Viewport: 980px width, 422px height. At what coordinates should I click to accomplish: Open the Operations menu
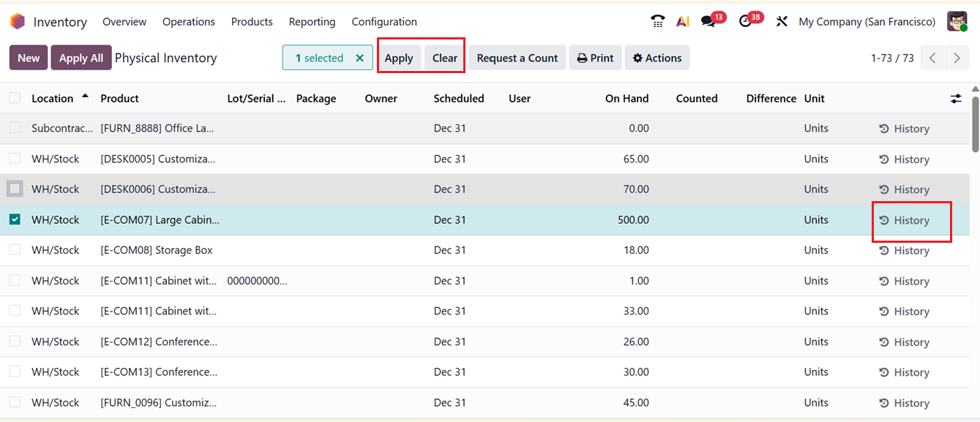coord(188,21)
